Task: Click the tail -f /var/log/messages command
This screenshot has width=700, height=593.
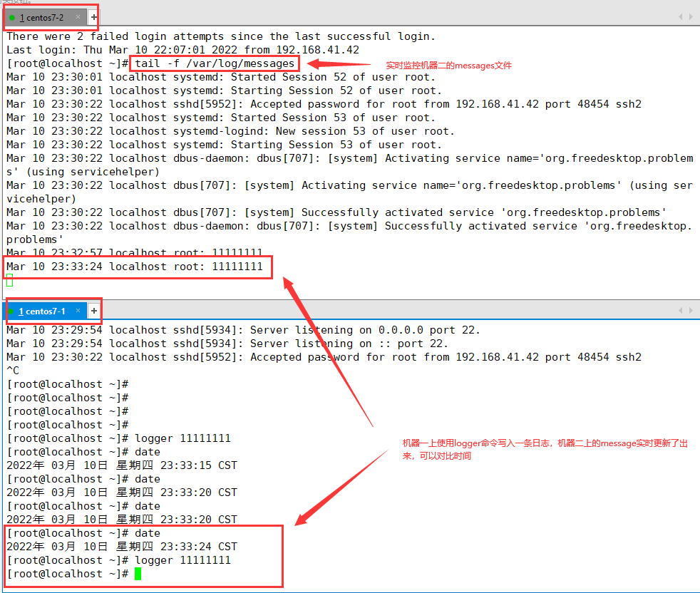Action: pos(215,63)
